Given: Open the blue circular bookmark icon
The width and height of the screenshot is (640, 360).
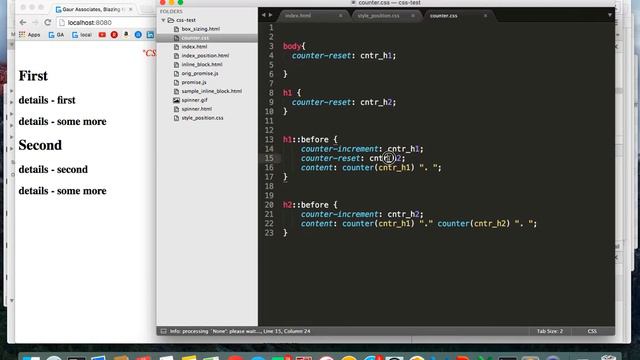Looking at the screenshot, I should point(138,35).
